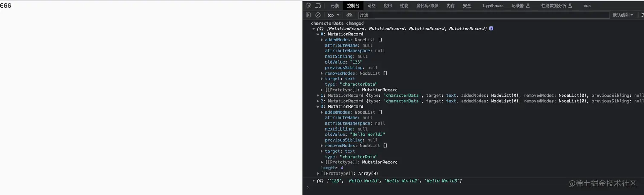Image resolution: width=644 pixels, height=195 pixels.
Task: Click the console prompt line
Action: pyautogui.click(x=473, y=188)
